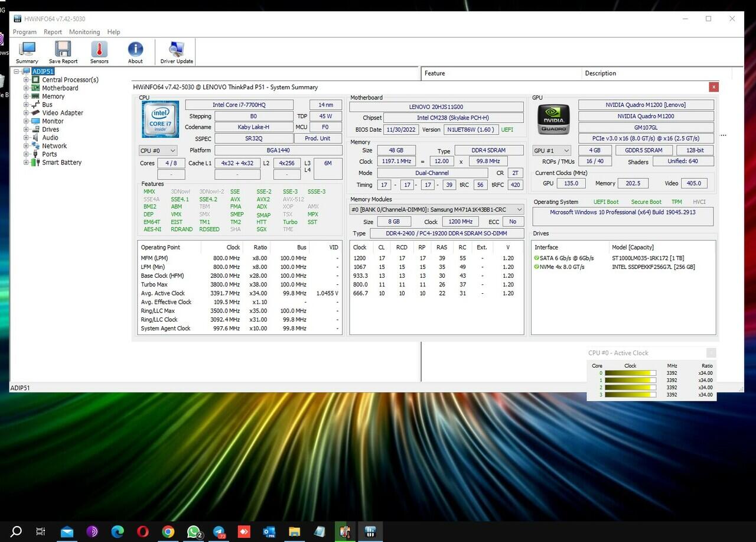Click the Secure Boot label
The height and width of the screenshot is (542, 756).
[x=646, y=202]
